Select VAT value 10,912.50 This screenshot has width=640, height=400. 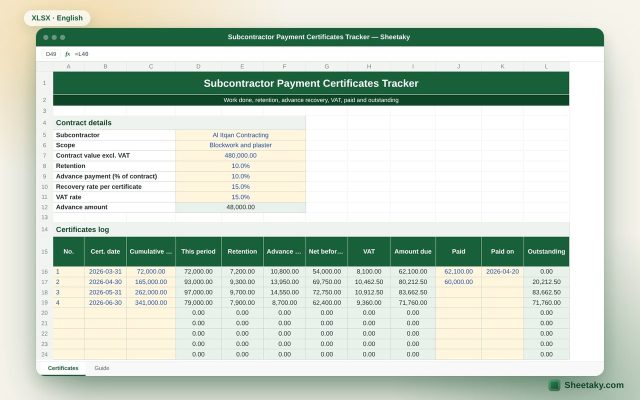coord(369,293)
